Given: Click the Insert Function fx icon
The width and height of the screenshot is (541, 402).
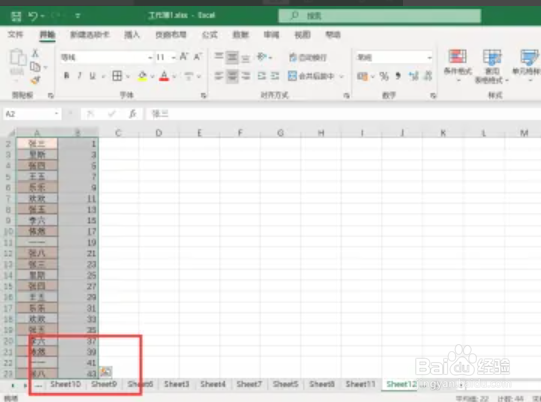Looking at the screenshot, I should click(x=133, y=114).
